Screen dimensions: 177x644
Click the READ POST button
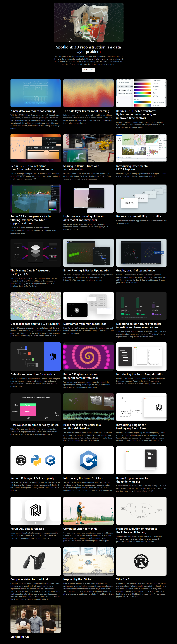89,70
